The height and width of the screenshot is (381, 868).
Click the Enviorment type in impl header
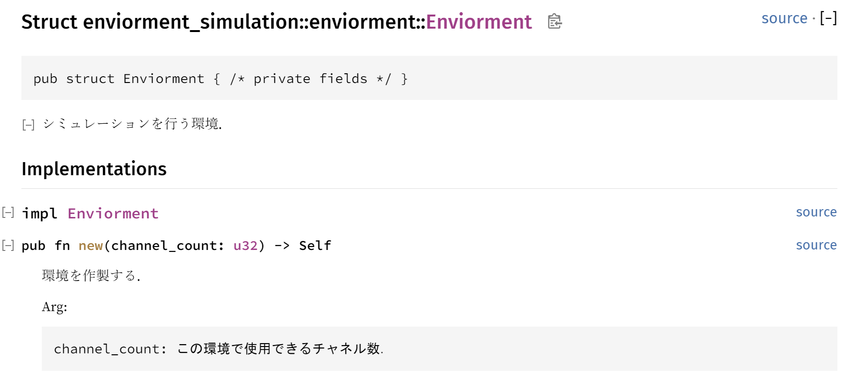[x=113, y=214]
